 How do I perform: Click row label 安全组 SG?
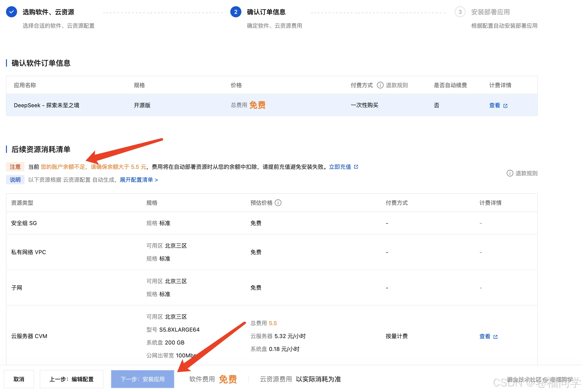[x=24, y=223]
